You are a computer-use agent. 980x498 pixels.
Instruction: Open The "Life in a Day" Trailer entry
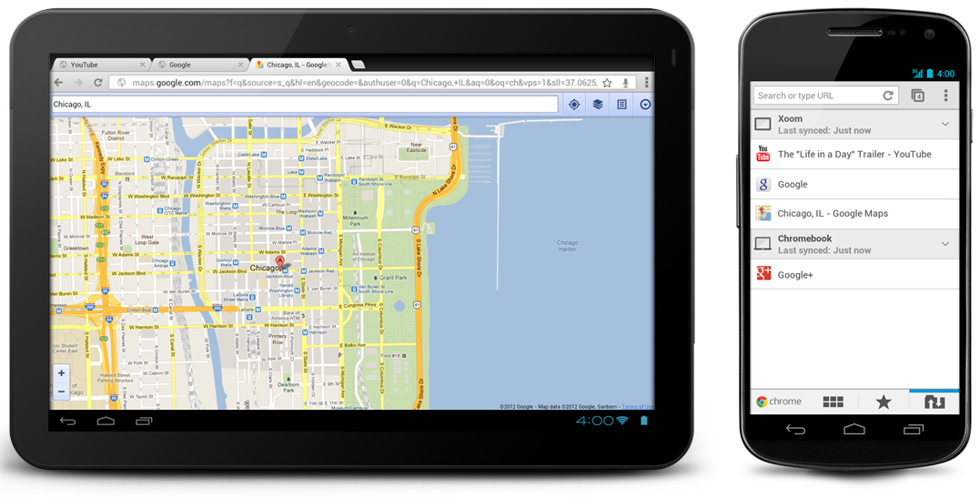pos(854,154)
